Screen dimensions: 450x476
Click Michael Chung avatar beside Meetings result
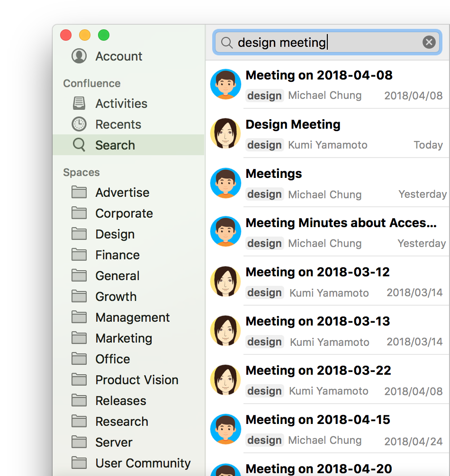coord(225,183)
